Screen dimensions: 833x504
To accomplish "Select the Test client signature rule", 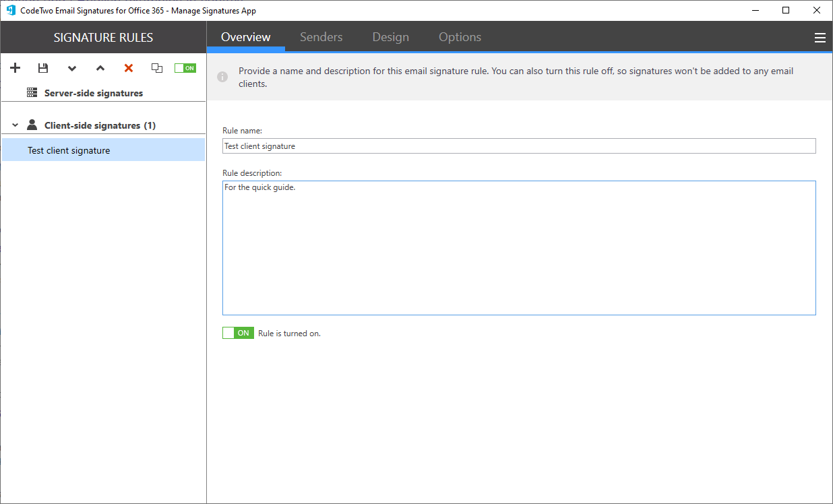I will pos(103,150).
